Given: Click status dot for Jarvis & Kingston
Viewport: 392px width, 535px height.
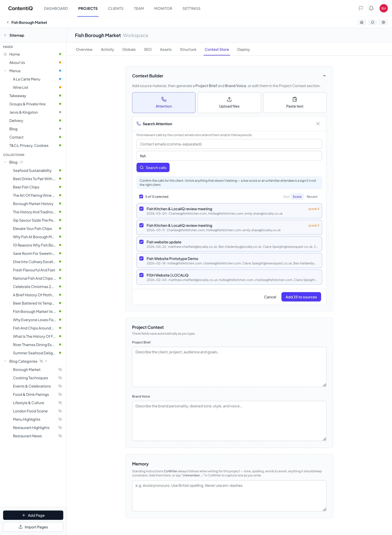Looking at the screenshot, I should [x=60, y=112].
